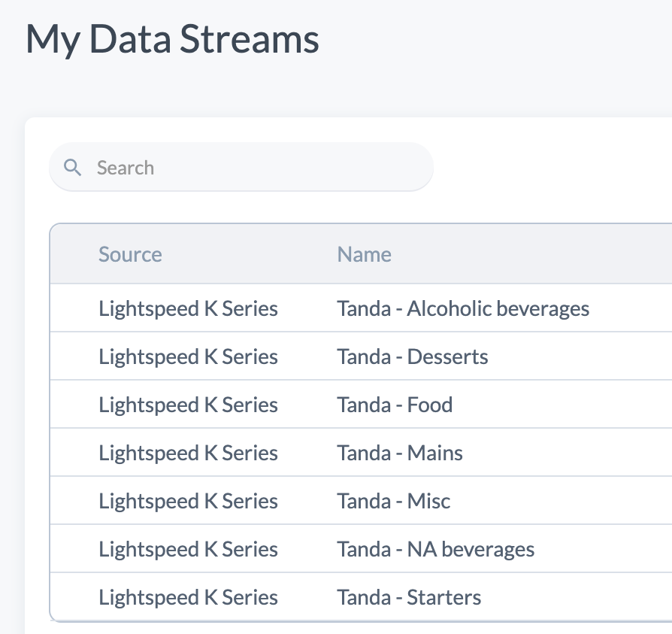Open the Tanda - Starters stream

pyautogui.click(x=409, y=597)
